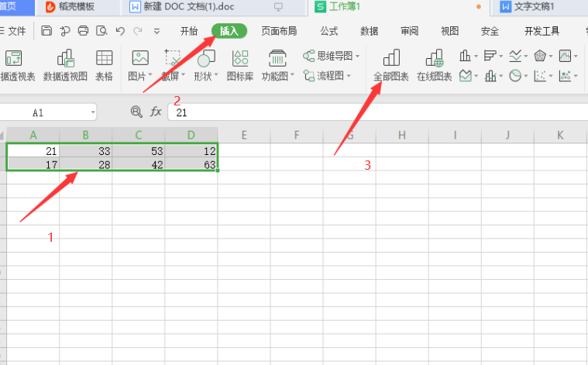588x365 pixels.
Task: Open the 图标库 icon library
Action: coord(240,65)
